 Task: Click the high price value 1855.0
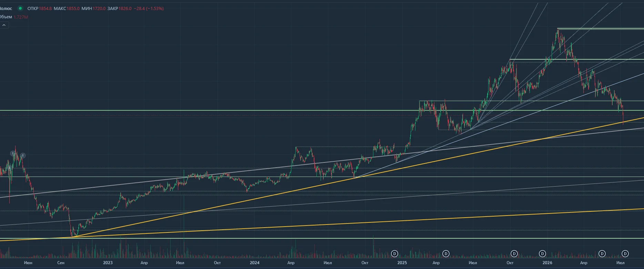pyautogui.click(x=73, y=8)
